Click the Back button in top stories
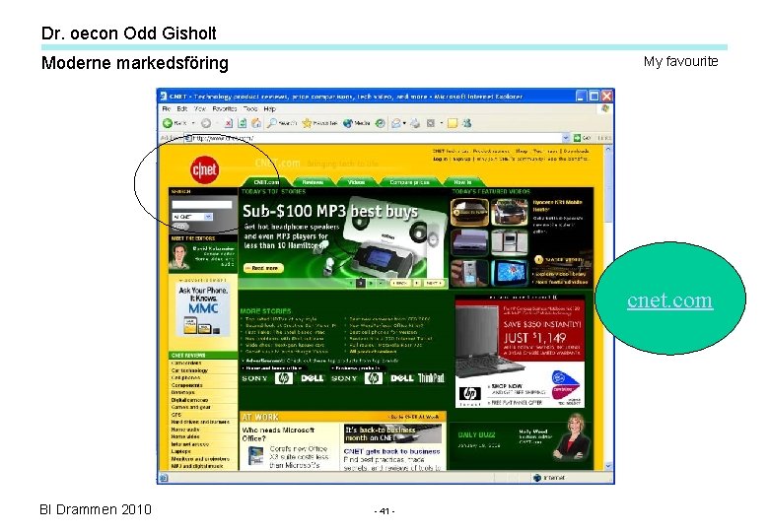The image size is (769, 532). click(400, 283)
